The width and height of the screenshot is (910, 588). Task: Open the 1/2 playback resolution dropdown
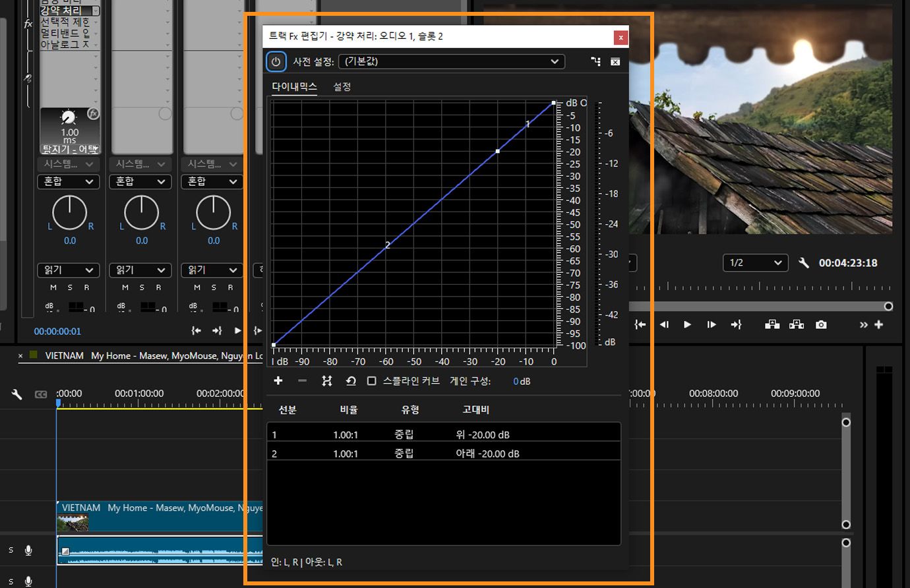pos(755,262)
